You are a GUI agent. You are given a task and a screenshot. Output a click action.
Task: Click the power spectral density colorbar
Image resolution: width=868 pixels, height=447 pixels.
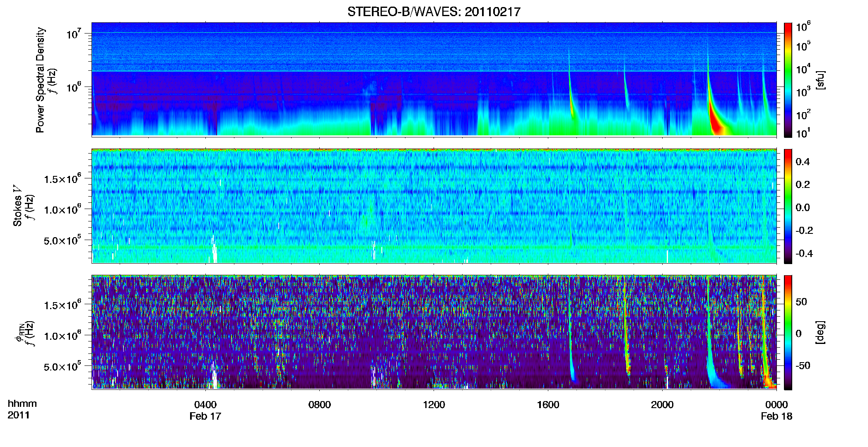tap(788, 80)
